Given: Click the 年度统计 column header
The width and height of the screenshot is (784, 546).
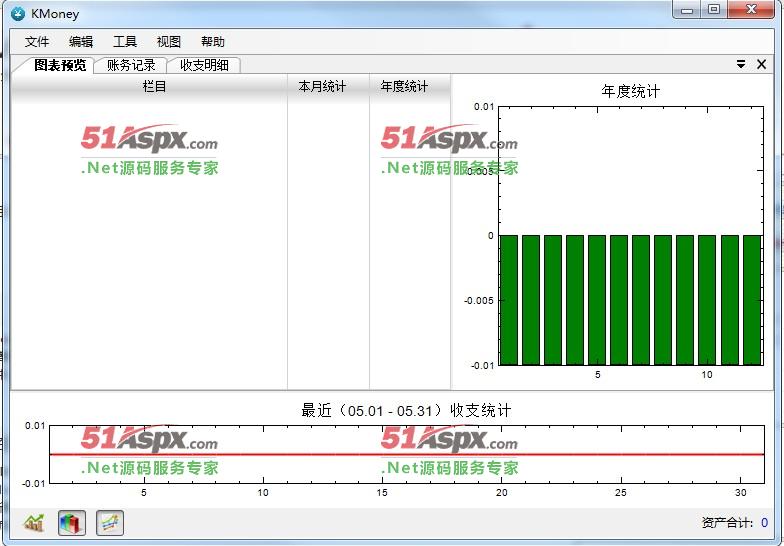Looking at the screenshot, I should pyautogui.click(x=410, y=86).
